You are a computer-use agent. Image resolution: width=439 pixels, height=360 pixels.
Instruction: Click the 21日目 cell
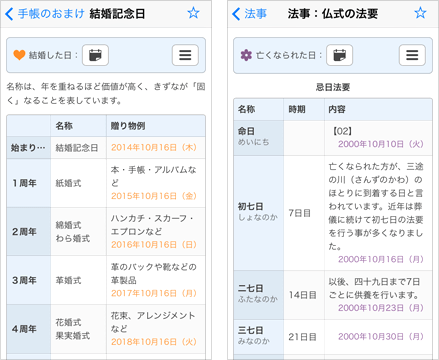304,337
